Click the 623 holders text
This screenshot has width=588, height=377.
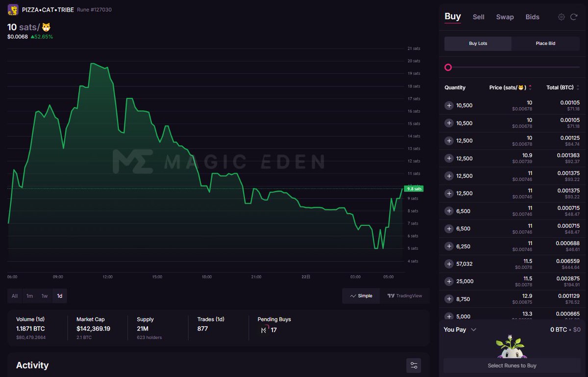pyautogui.click(x=149, y=337)
